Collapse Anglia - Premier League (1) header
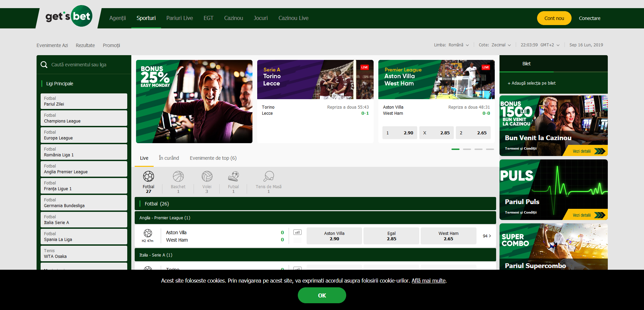This screenshot has height=310, width=644. click(x=315, y=218)
